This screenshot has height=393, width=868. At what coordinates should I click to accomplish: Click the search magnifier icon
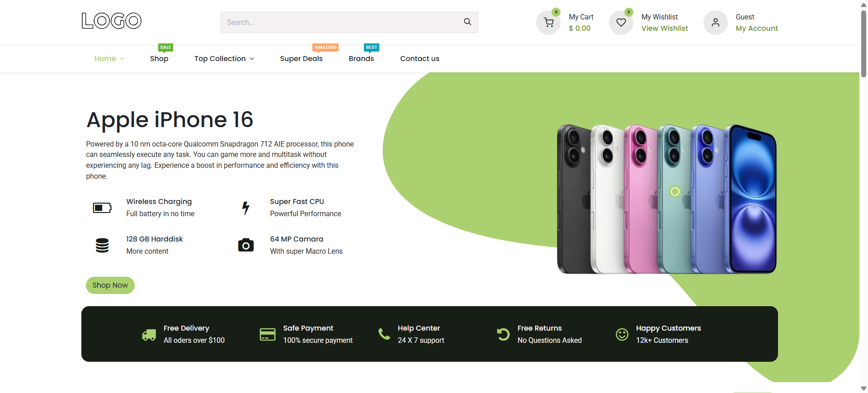tap(467, 22)
